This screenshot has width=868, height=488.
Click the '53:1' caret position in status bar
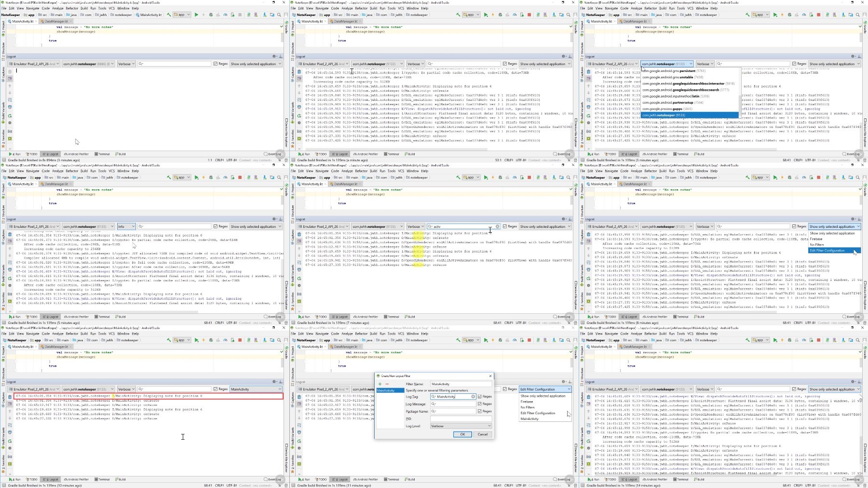(x=498, y=160)
